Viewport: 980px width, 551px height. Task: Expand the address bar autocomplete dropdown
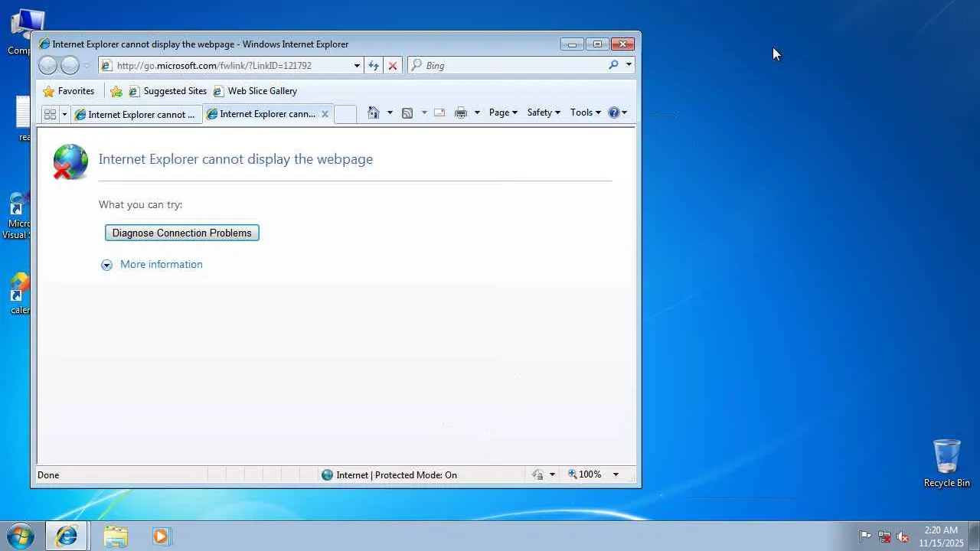[357, 66]
